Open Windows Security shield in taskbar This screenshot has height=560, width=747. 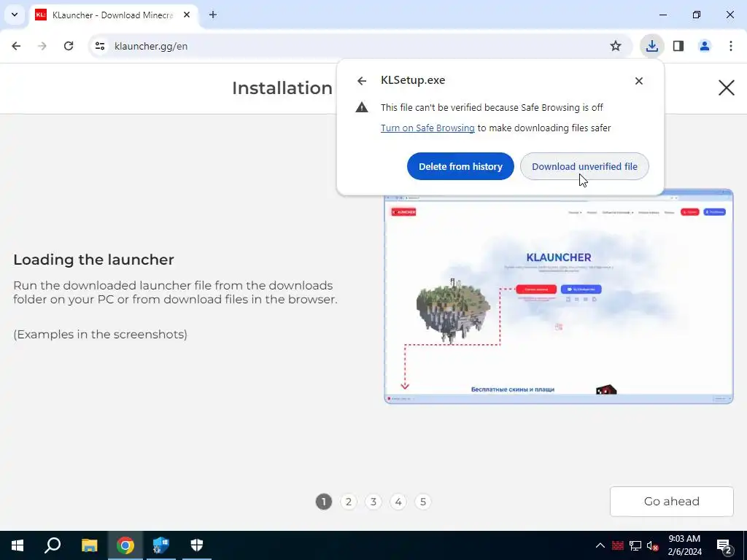(x=197, y=545)
